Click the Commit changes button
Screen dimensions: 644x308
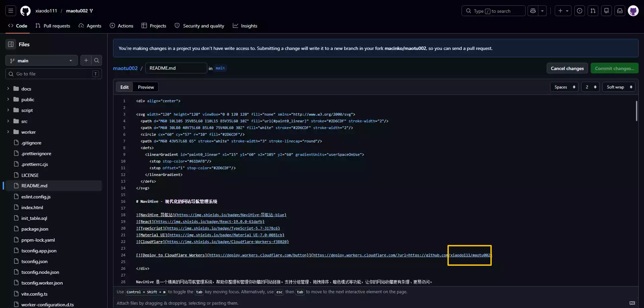614,68
